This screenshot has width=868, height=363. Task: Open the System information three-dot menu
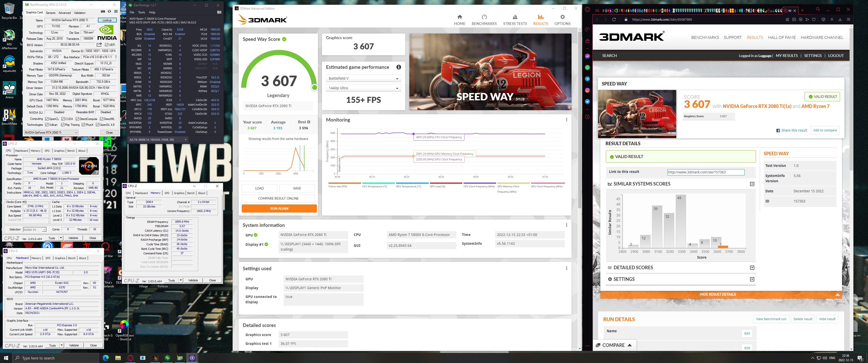[566, 225]
